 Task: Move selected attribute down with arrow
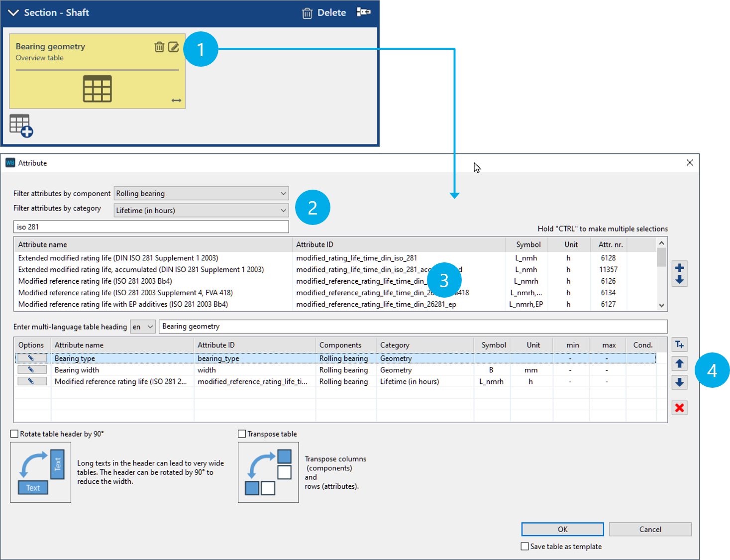click(679, 382)
